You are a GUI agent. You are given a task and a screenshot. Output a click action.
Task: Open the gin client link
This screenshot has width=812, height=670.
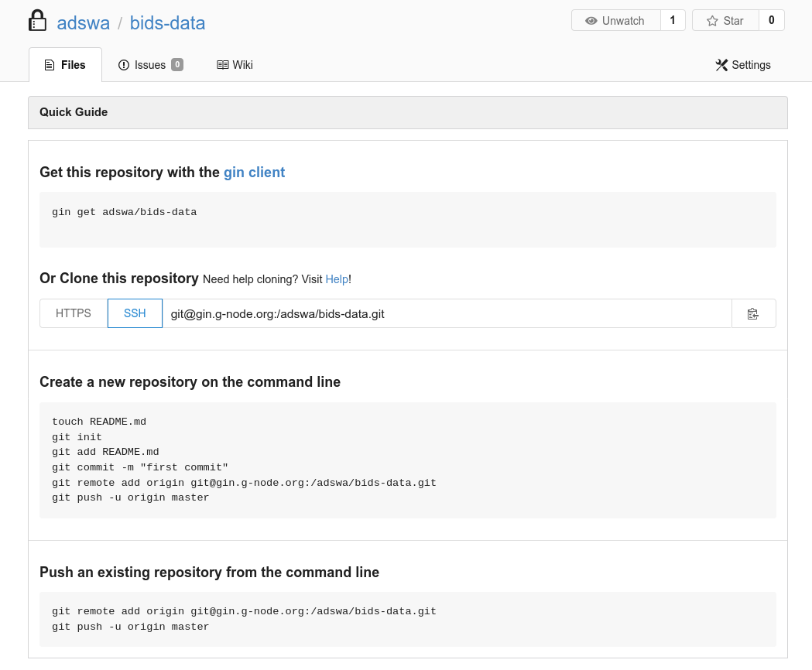(254, 173)
